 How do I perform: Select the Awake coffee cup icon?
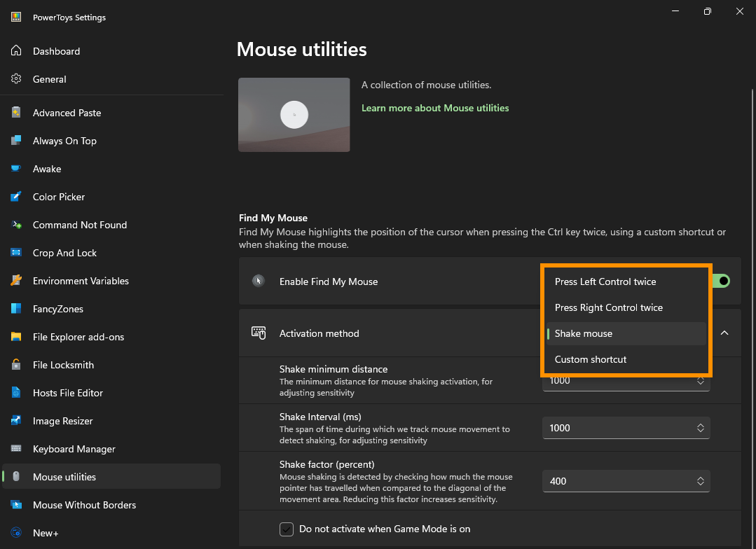pyautogui.click(x=16, y=168)
